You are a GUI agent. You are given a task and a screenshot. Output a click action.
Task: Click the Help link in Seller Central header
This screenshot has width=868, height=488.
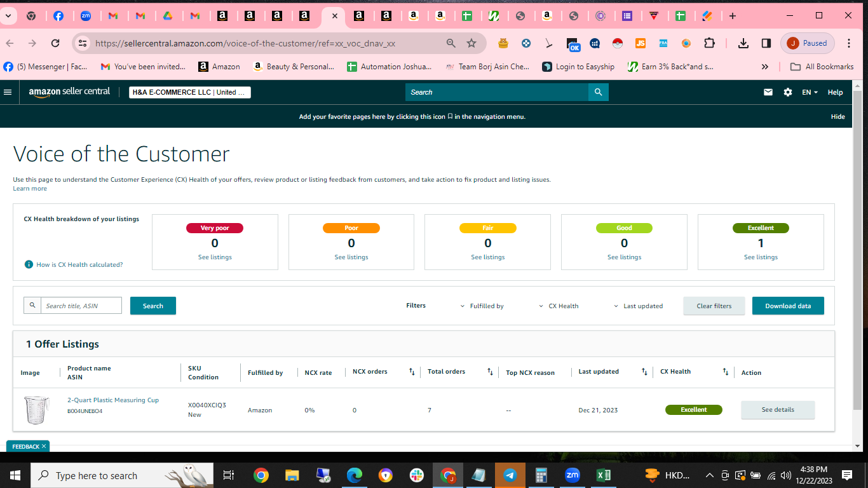[x=835, y=92]
